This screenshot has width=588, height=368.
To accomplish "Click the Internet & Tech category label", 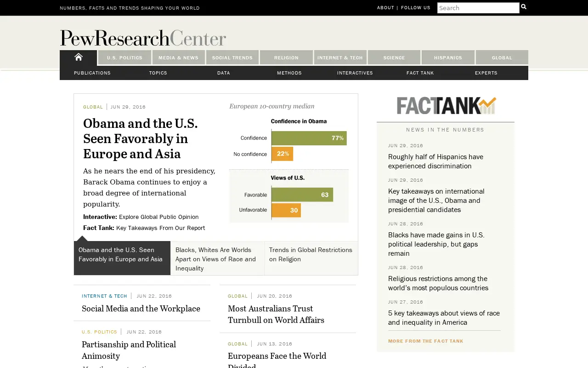I will pos(104,296).
